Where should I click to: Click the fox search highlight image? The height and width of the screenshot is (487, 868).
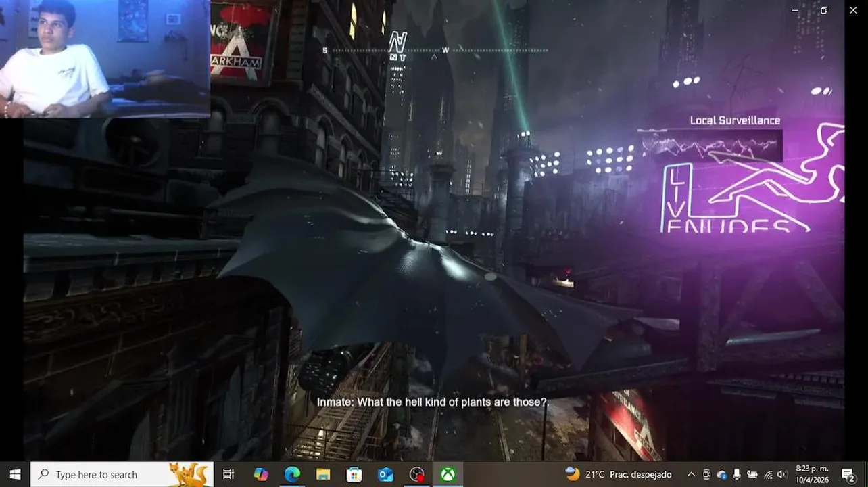click(x=187, y=474)
